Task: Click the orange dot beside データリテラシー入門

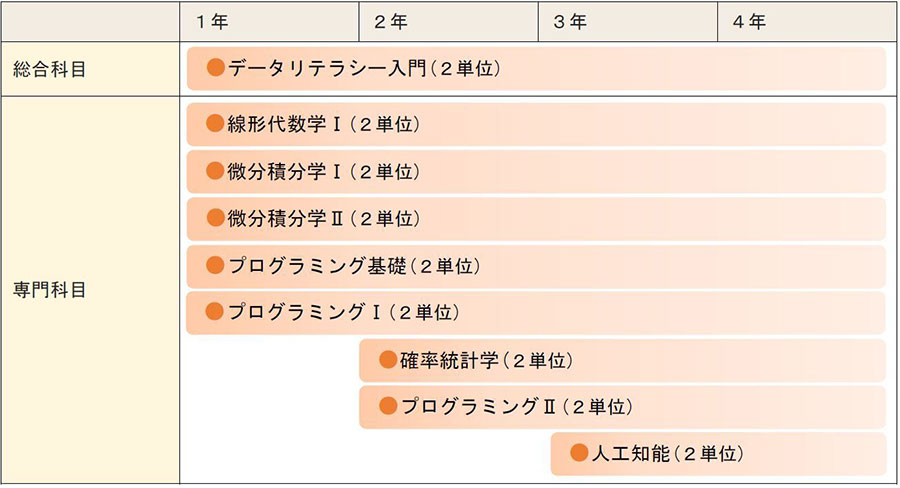Action: (215, 68)
